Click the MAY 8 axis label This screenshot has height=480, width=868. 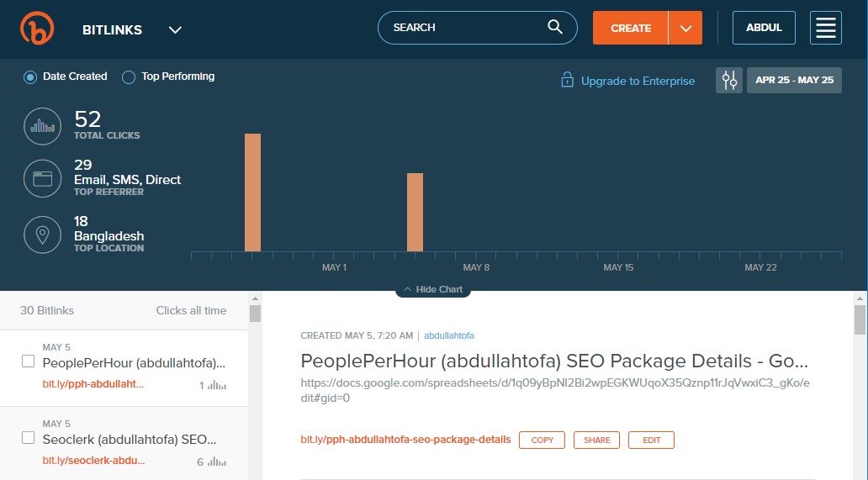tap(476, 267)
